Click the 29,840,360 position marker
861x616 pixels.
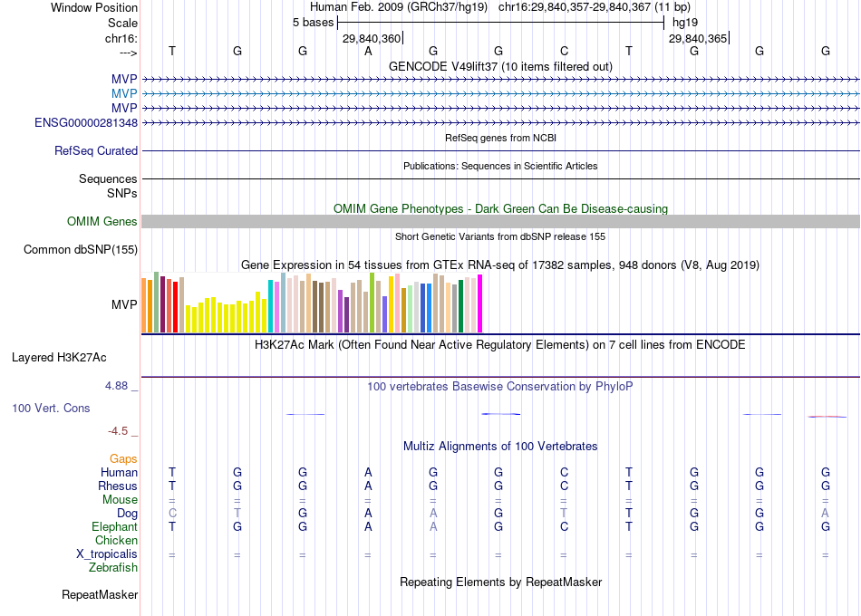pyautogui.click(x=372, y=38)
